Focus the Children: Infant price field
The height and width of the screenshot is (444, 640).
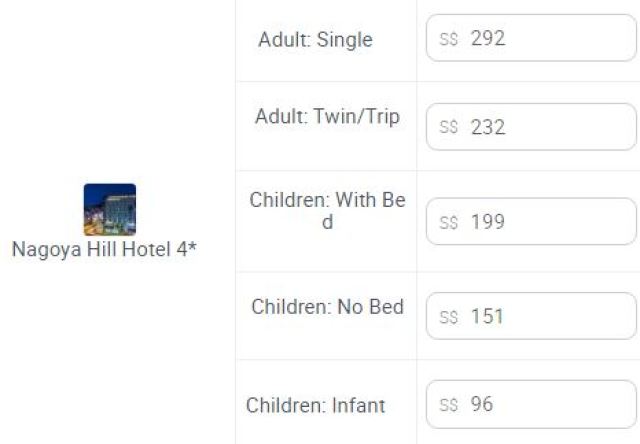point(531,404)
